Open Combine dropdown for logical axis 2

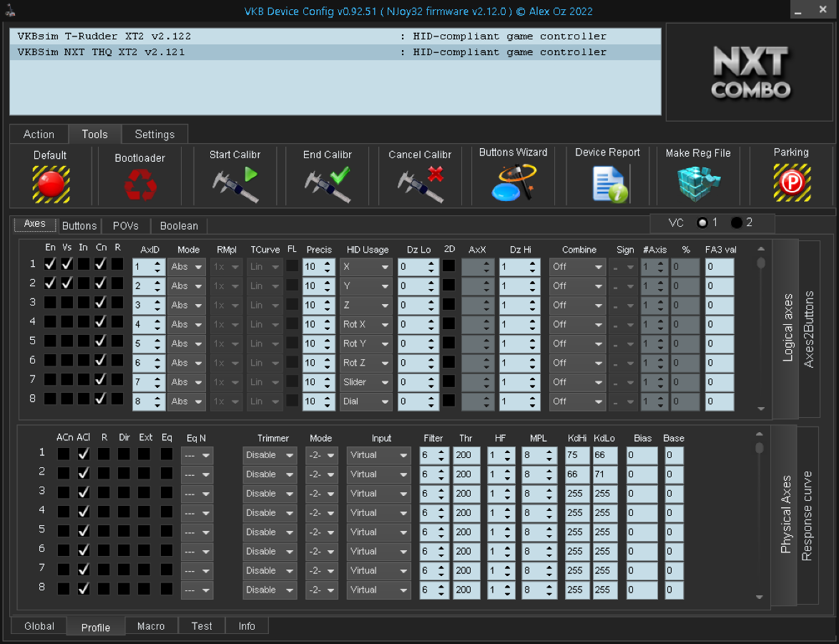tap(577, 286)
